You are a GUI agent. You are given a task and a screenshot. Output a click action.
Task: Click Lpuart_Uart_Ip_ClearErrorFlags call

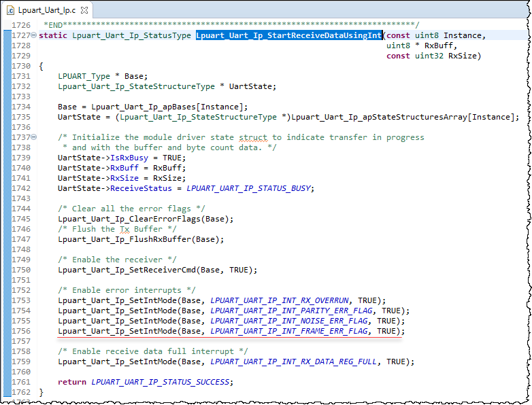point(129,219)
